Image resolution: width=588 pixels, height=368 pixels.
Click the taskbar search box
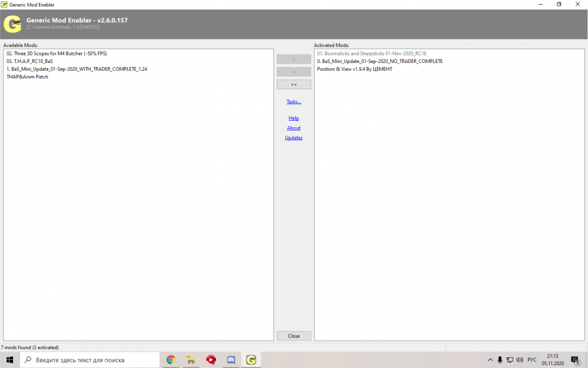[89, 360]
